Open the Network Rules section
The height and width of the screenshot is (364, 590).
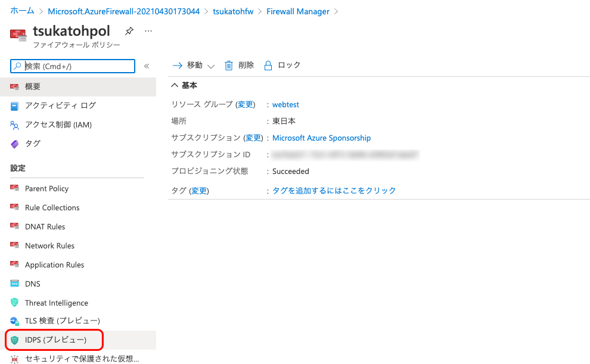pos(50,245)
